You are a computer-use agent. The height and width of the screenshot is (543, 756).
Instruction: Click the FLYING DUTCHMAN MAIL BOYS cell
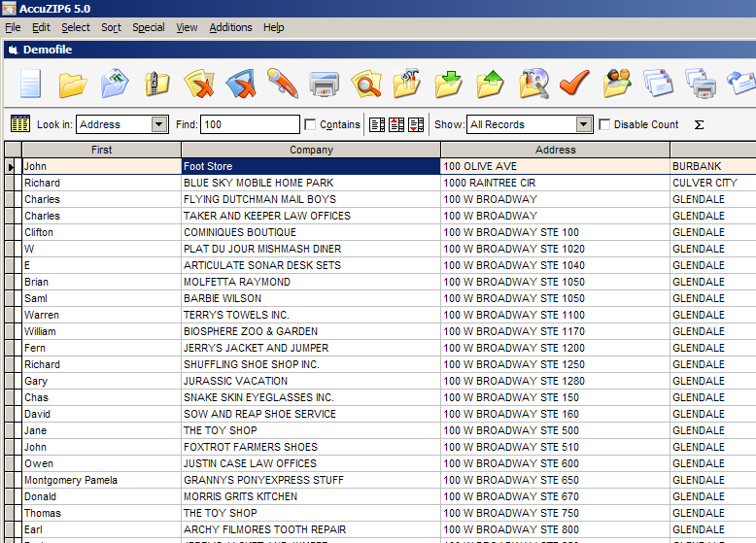coord(311,199)
